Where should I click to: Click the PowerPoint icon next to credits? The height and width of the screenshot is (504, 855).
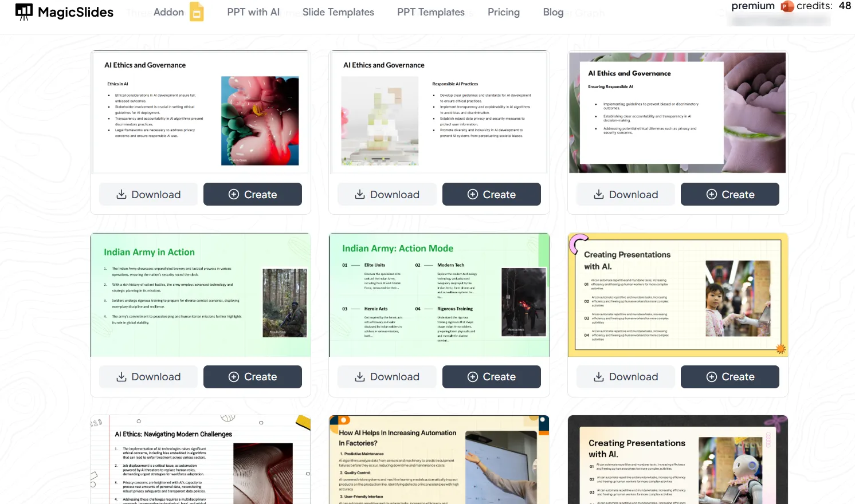click(787, 6)
